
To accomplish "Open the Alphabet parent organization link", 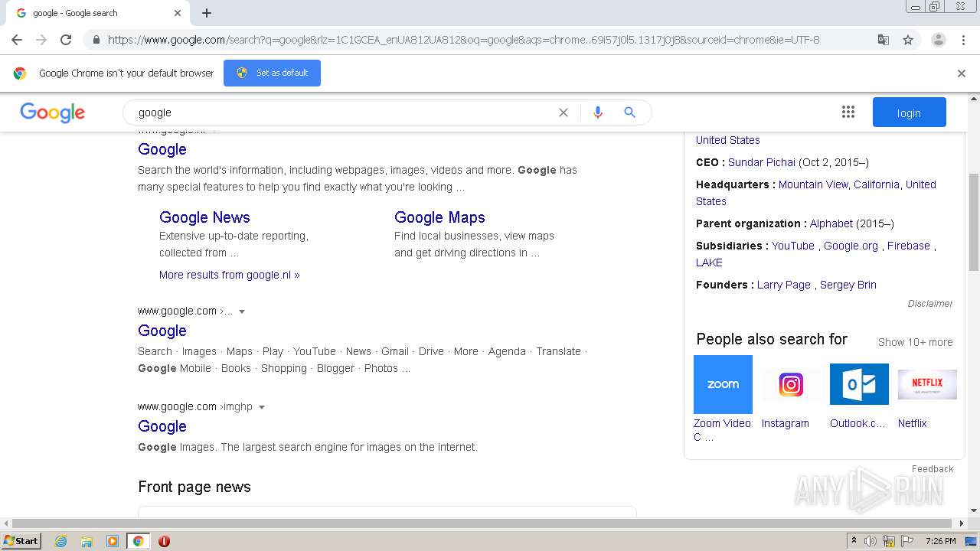I will [831, 223].
